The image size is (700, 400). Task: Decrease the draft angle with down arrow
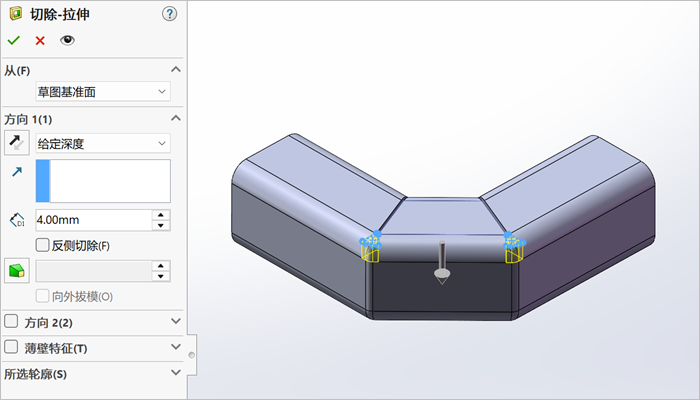pyautogui.click(x=161, y=276)
